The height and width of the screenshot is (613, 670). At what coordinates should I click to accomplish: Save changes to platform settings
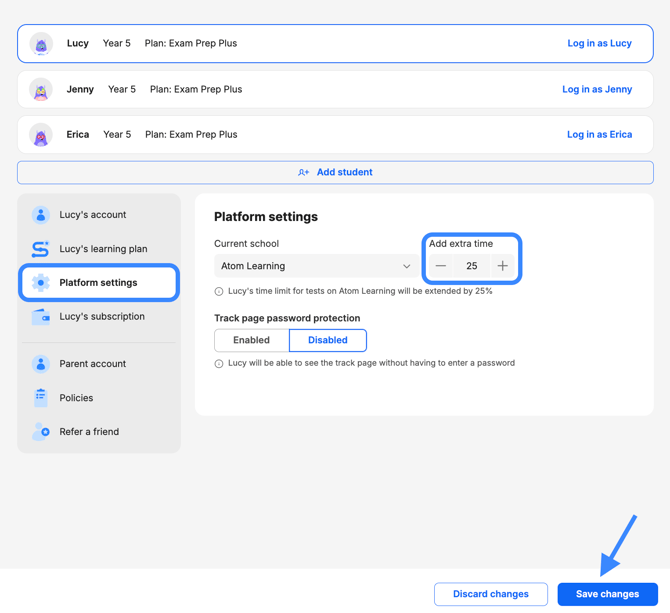click(x=607, y=594)
